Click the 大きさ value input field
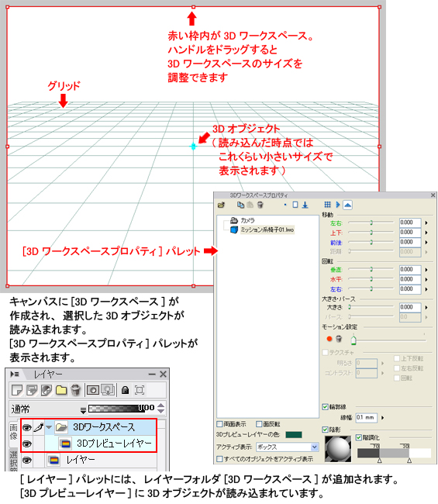This screenshot has width=438, height=504. [410, 307]
